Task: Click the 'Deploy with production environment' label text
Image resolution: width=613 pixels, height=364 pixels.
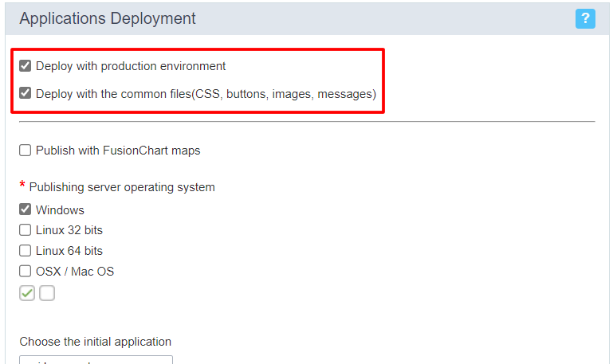Action: 131,66
